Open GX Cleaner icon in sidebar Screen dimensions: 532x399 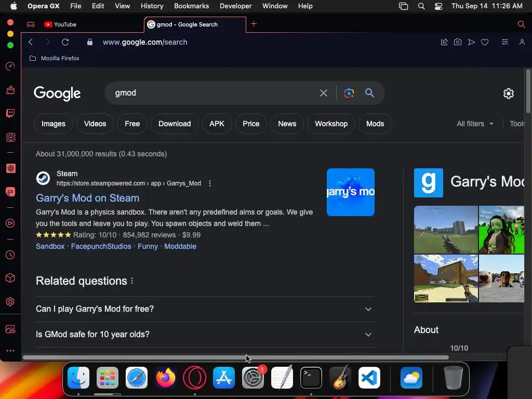(10, 90)
